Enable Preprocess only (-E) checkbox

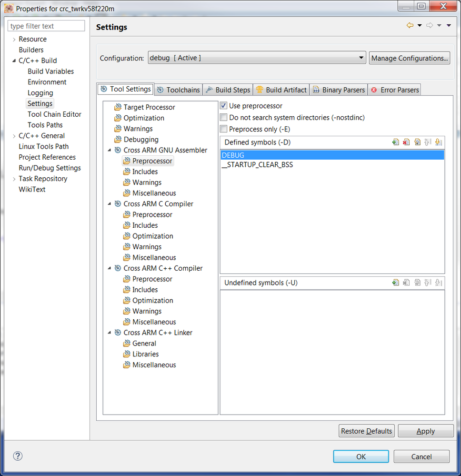tap(224, 129)
